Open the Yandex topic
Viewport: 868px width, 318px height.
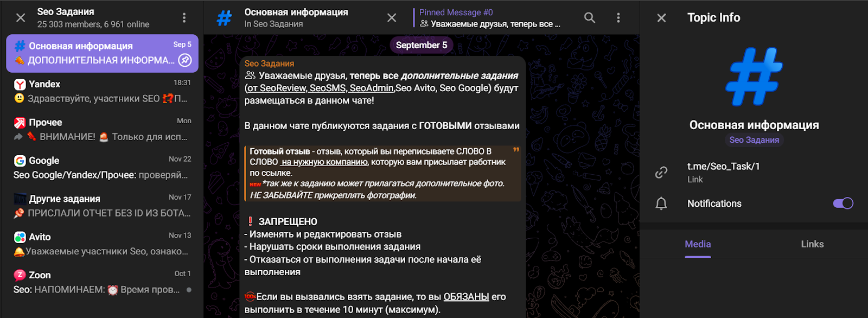102,91
